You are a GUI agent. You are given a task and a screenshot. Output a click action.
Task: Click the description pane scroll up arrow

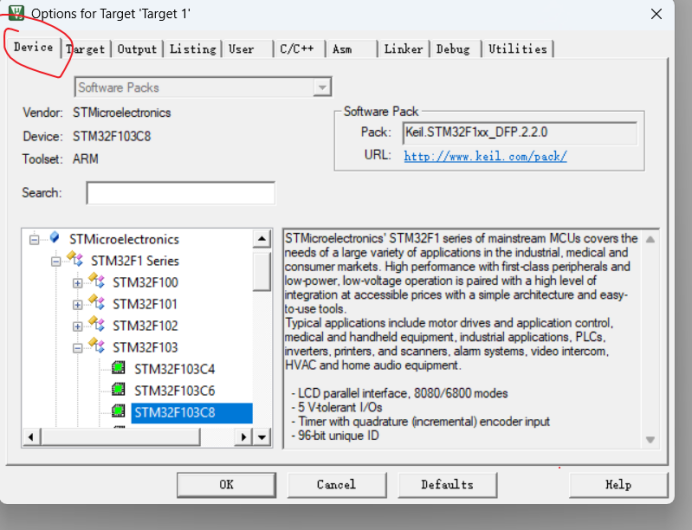tap(650, 240)
